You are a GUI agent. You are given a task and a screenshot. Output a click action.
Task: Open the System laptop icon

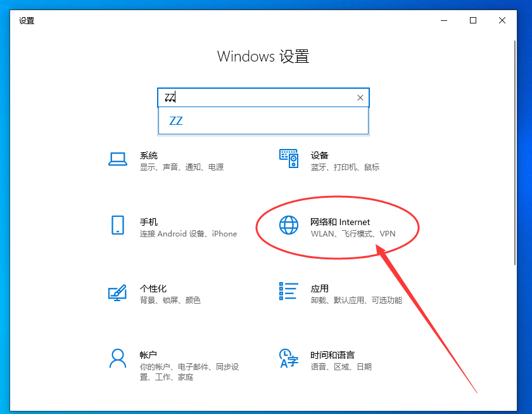click(x=118, y=159)
